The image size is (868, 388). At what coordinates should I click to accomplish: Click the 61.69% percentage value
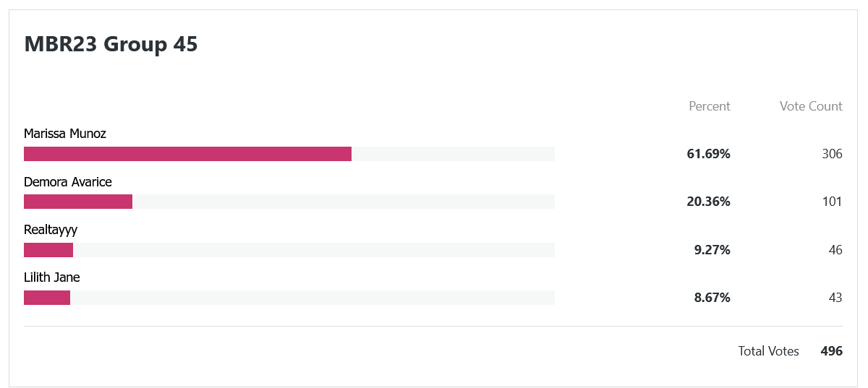click(708, 154)
